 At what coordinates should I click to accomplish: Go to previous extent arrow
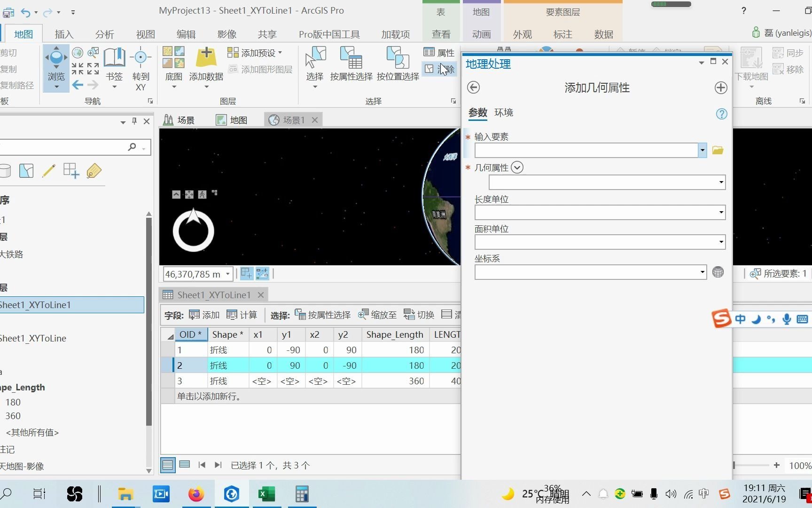tap(78, 85)
